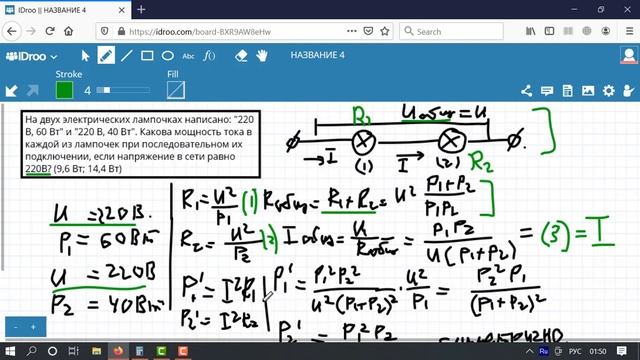Open the Firefox account icon
Screen dimensions: 640x360
606,31
